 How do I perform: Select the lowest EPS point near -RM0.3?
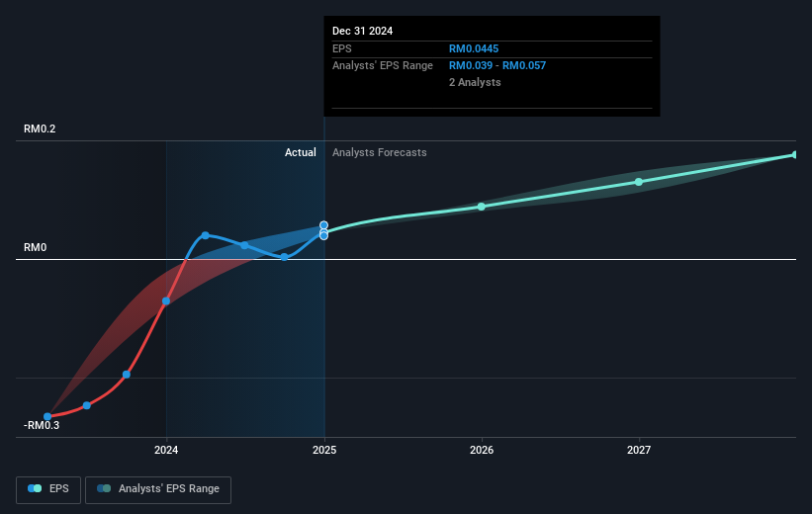coord(47,417)
